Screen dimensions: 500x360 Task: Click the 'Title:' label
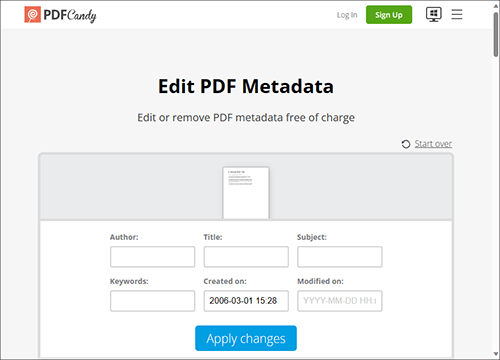[213, 237]
